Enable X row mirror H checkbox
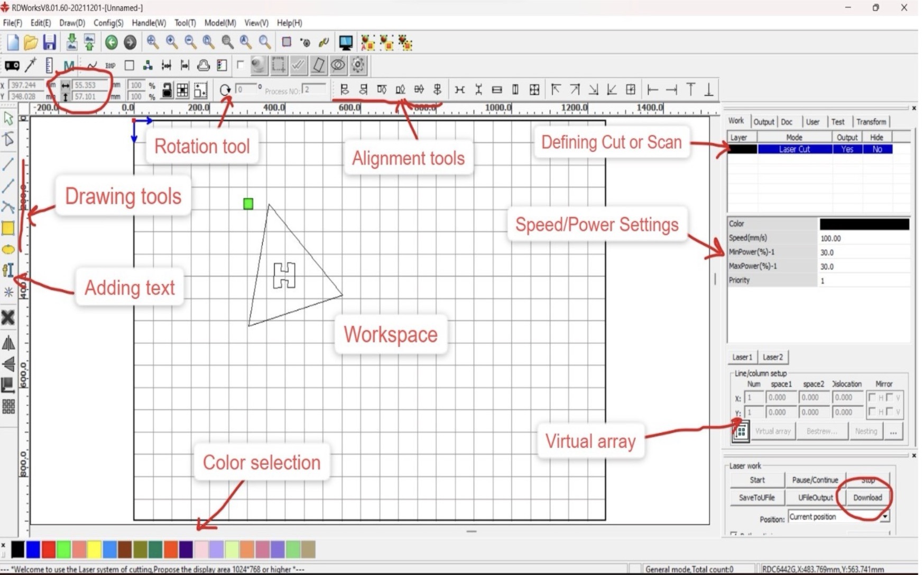Screen dimensions: 924x575 873,397
